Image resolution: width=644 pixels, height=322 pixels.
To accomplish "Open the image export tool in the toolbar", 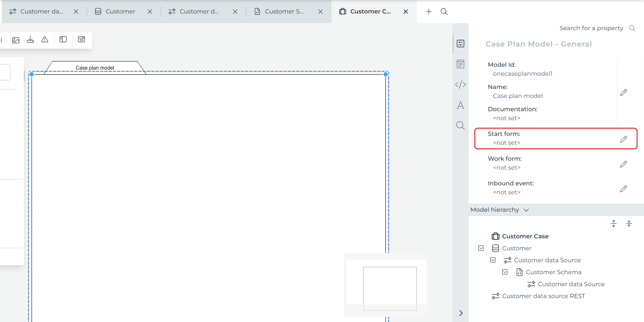I will 15,39.
